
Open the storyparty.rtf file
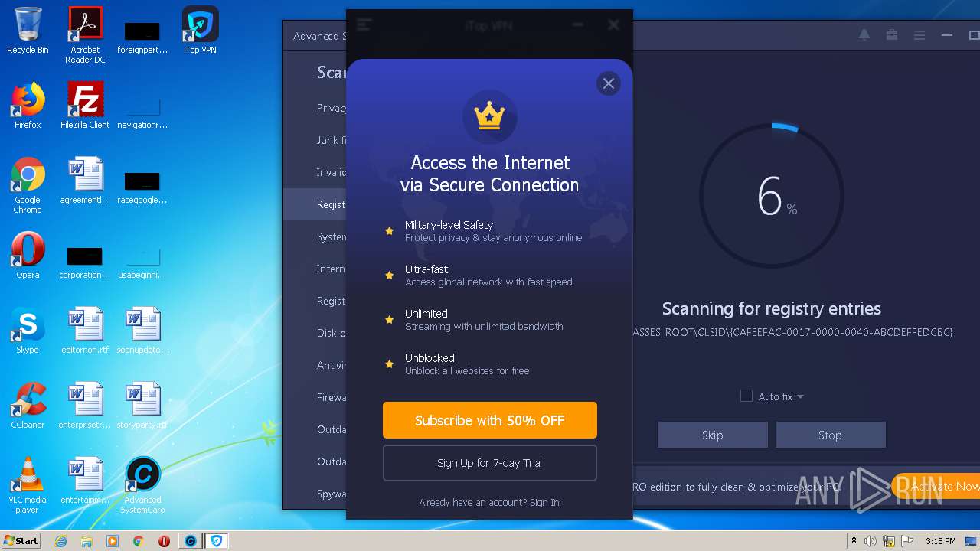(142, 406)
